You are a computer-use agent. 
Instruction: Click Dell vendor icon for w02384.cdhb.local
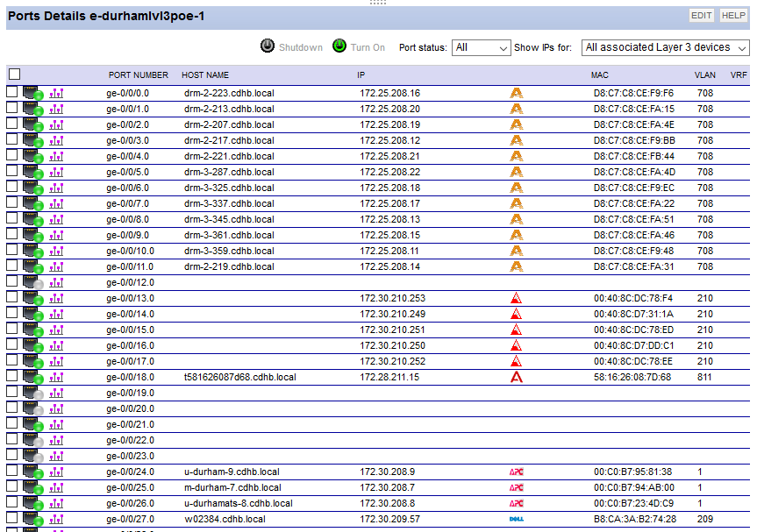click(516, 520)
